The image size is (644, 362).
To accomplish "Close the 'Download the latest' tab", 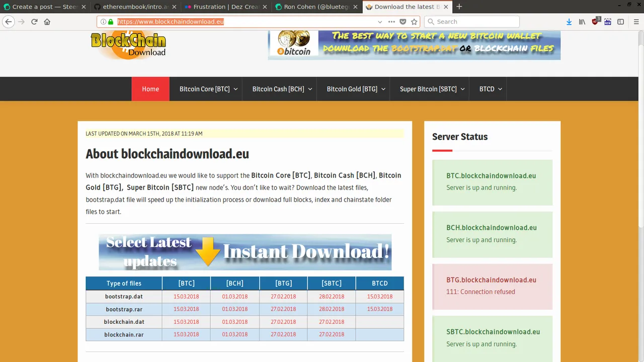I will (x=445, y=7).
